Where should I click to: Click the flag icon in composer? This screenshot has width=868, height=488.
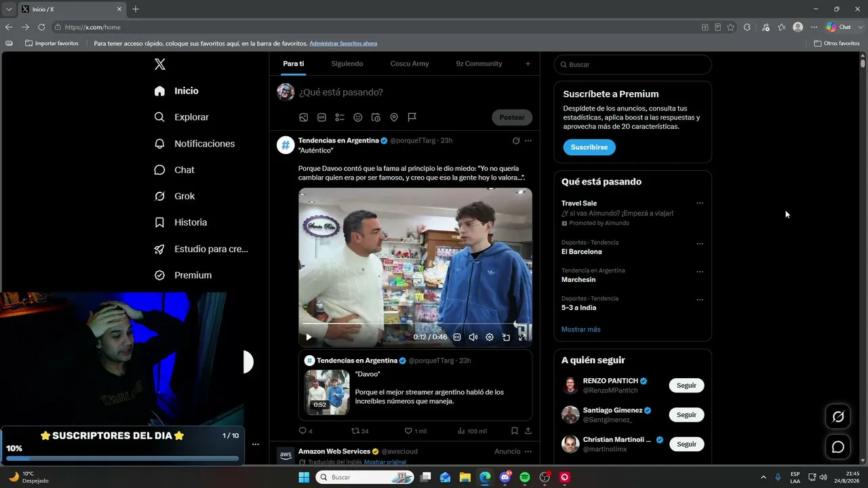(x=412, y=117)
